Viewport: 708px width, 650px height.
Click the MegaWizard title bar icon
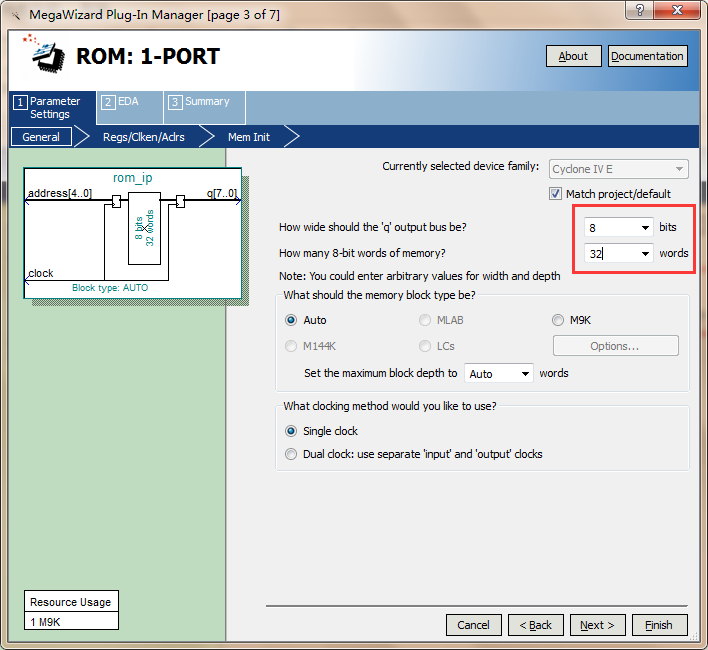[x=16, y=15]
